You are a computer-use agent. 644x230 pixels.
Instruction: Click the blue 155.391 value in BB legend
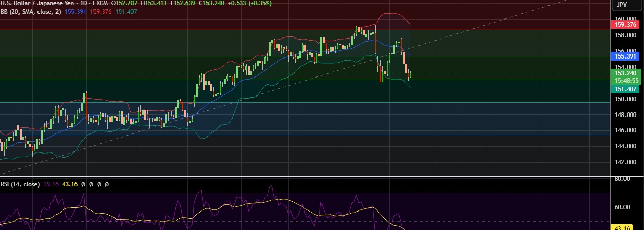(75, 11)
